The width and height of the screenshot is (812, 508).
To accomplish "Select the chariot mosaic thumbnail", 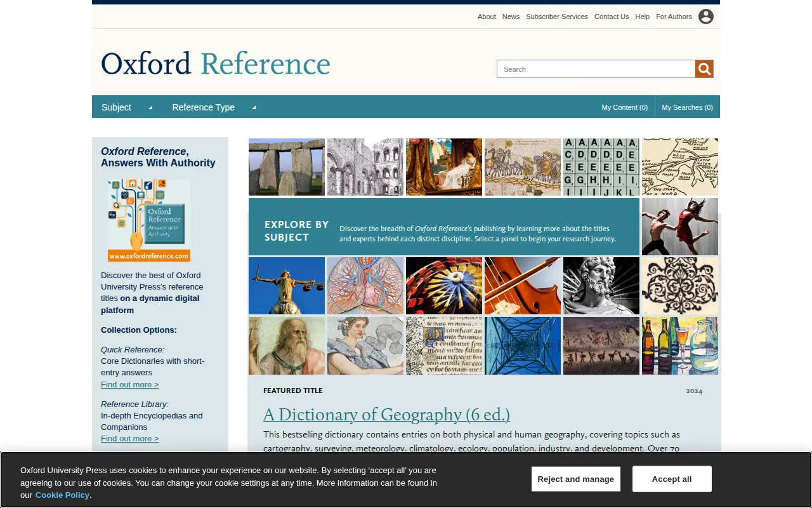I will 523,167.
